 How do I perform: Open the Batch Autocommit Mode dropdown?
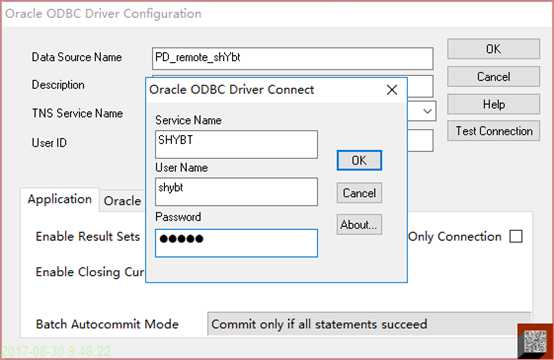coord(369,324)
